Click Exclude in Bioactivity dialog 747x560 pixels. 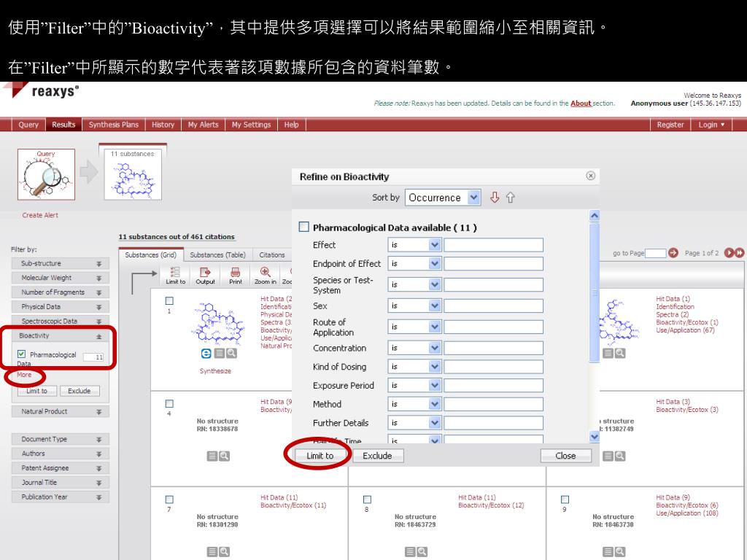(x=377, y=456)
